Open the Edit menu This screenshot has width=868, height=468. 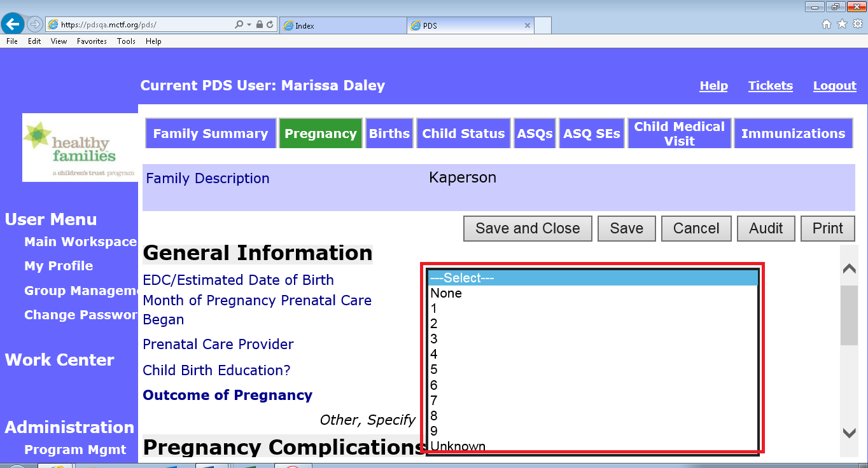click(34, 41)
